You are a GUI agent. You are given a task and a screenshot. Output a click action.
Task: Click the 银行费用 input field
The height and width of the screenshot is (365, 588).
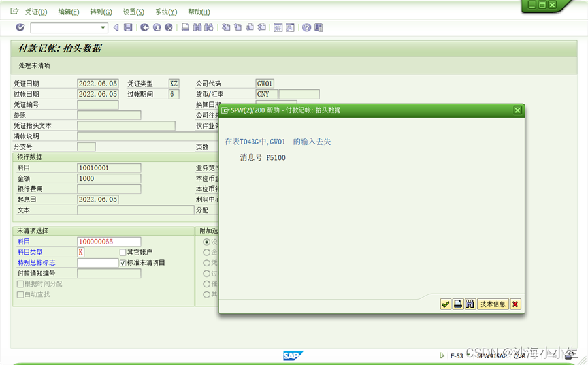tap(109, 189)
